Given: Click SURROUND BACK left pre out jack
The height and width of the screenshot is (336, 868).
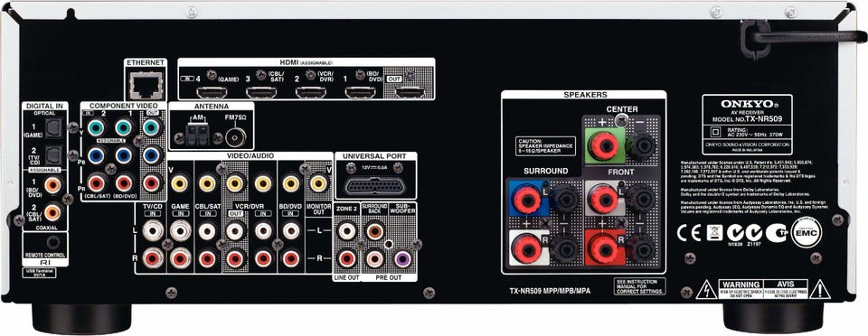Looking at the screenshot, I should click(374, 231).
